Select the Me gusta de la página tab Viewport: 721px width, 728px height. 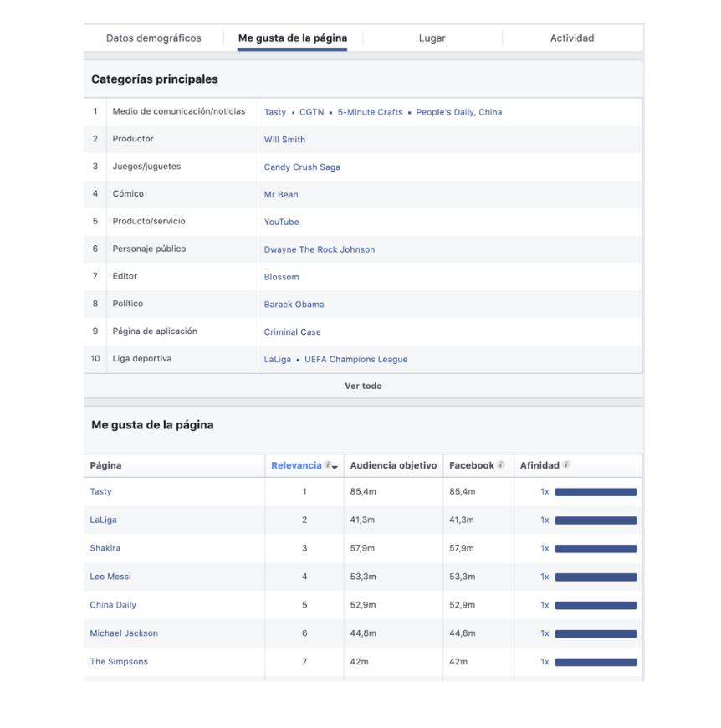point(292,38)
